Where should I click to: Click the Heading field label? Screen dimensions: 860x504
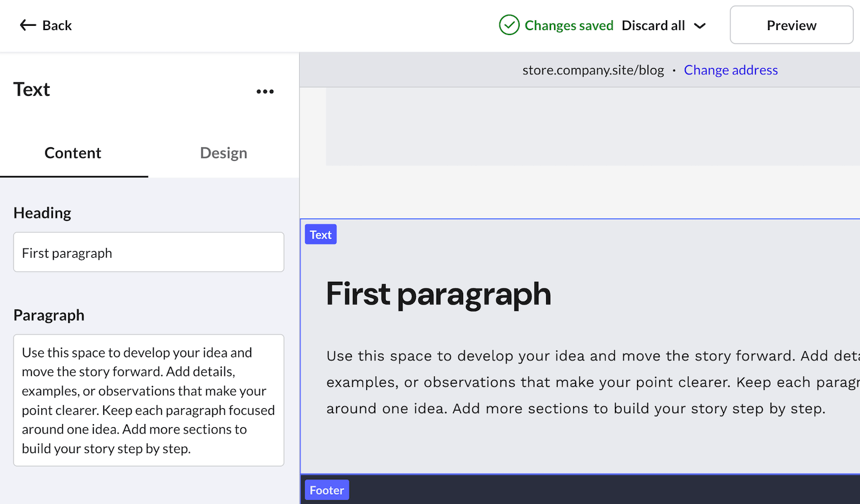(x=42, y=213)
